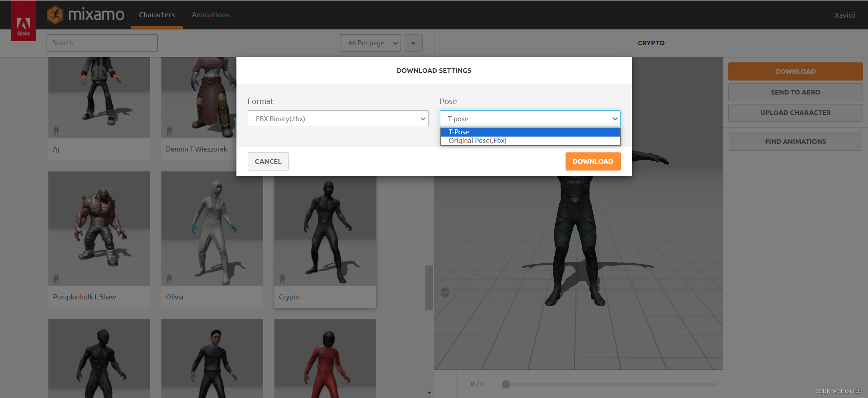Click DOWNLOAD button in right panel
Screen dimensions: 868x398
click(795, 71)
